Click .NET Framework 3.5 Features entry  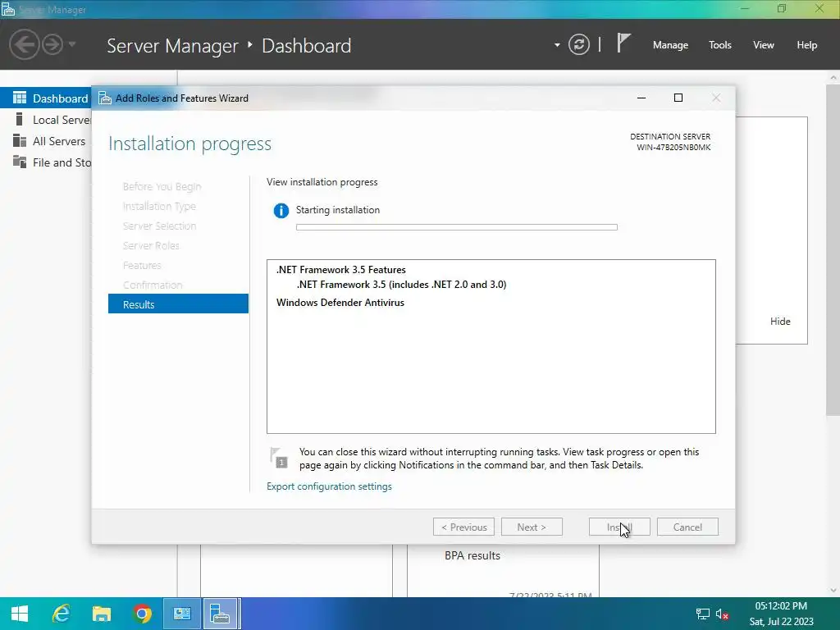[x=340, y=269]
